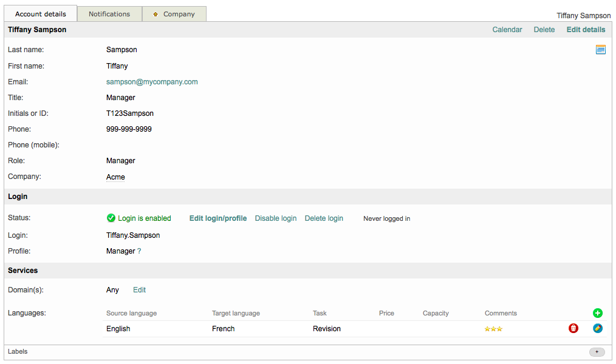Click Edit details link

(x=586, y=30)
